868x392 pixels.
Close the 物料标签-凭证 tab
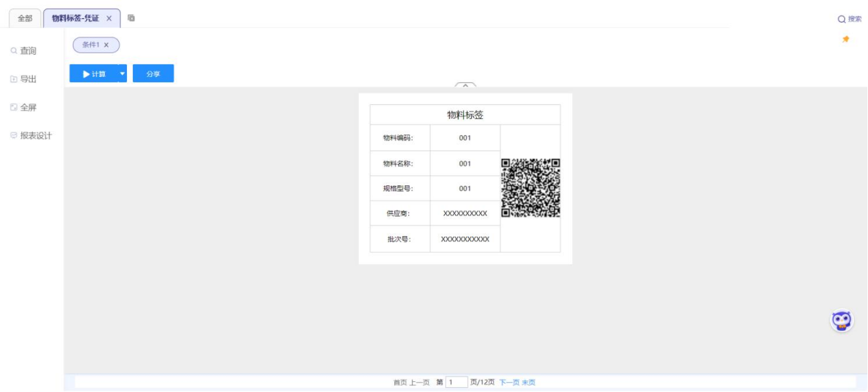click(109, 19)
